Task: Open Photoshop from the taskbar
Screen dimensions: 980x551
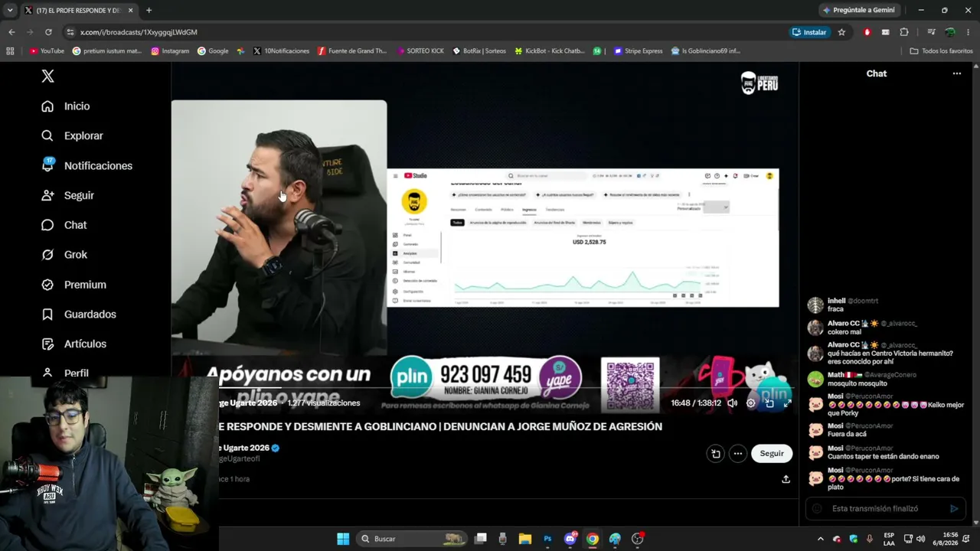Action: coord(547,539)
